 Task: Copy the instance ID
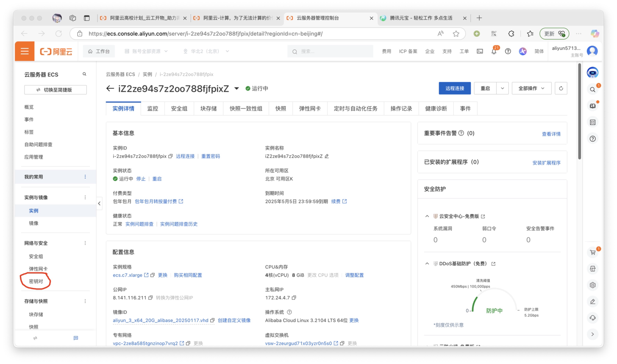[170, 156]
